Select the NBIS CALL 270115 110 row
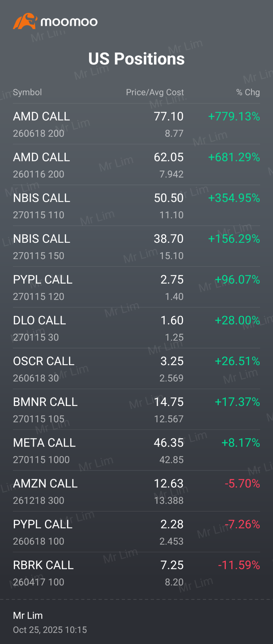 [x=136, y=206]
